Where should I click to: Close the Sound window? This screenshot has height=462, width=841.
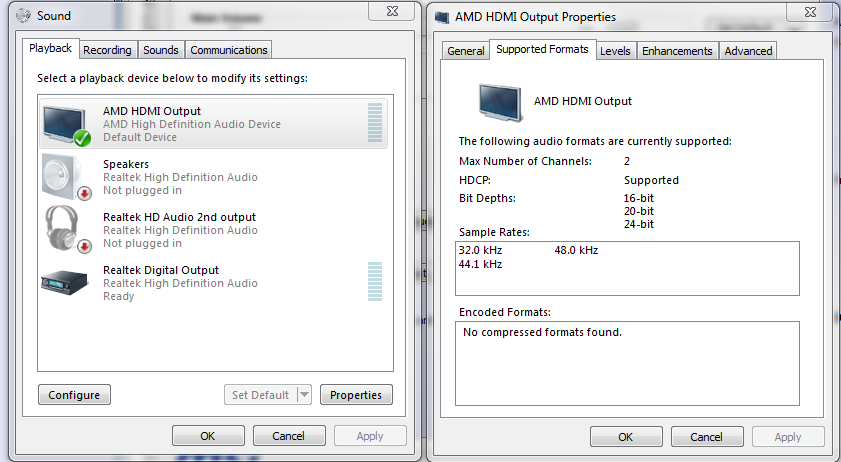(392, 11)
